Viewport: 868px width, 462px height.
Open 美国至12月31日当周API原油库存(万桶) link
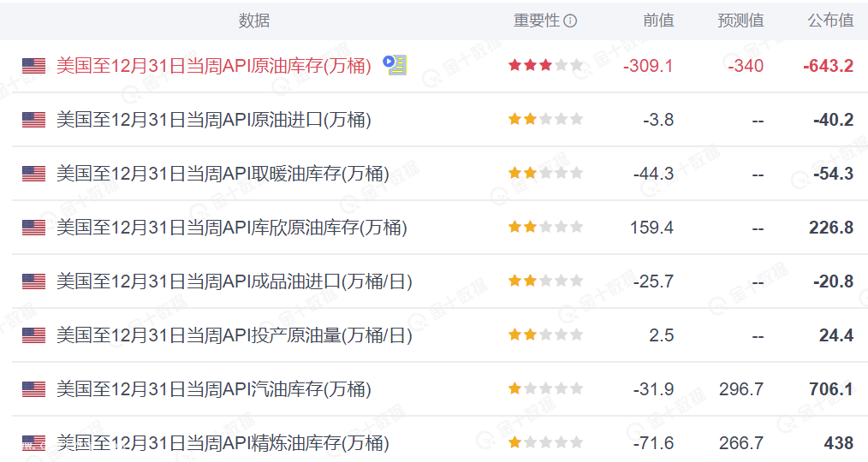click(213, 66)
